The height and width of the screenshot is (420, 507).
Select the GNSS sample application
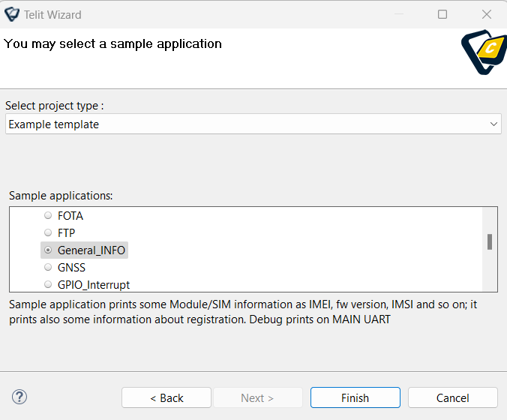[64, 268]
